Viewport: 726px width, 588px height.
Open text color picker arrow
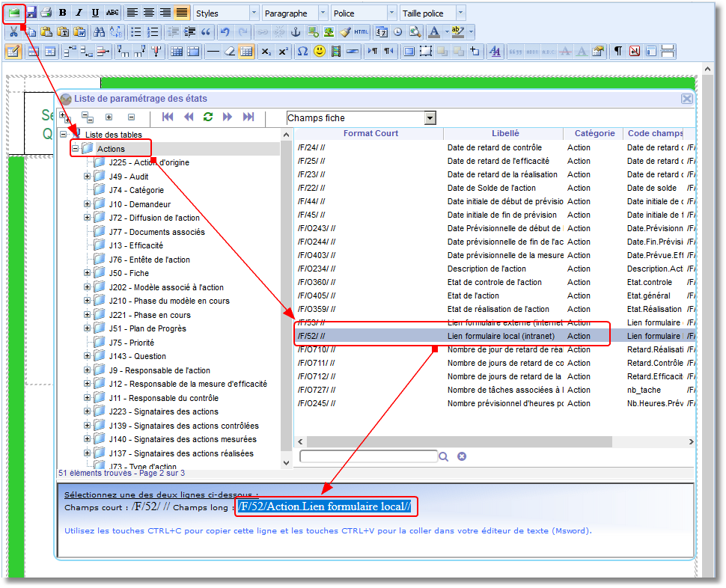[446, 32]
